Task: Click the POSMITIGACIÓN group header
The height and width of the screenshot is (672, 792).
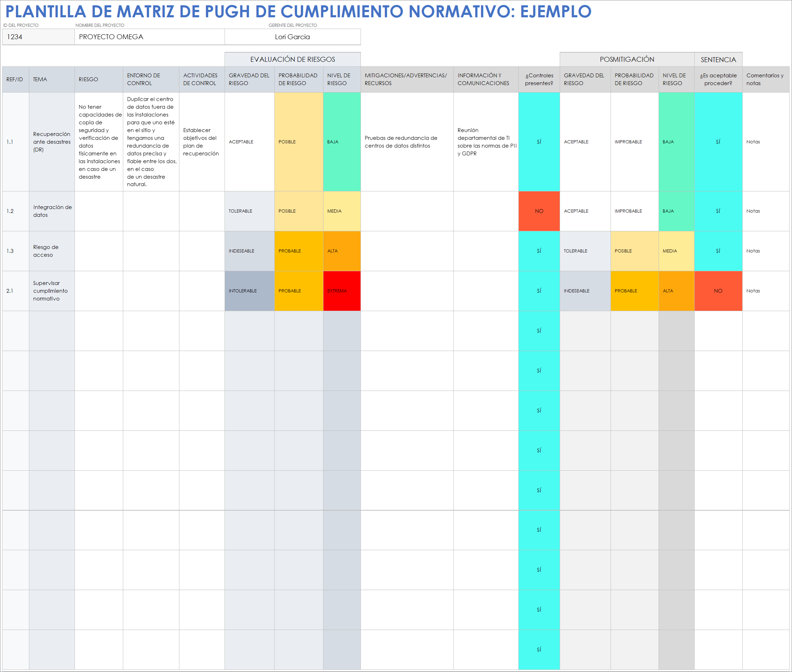Action: [627, 59]
